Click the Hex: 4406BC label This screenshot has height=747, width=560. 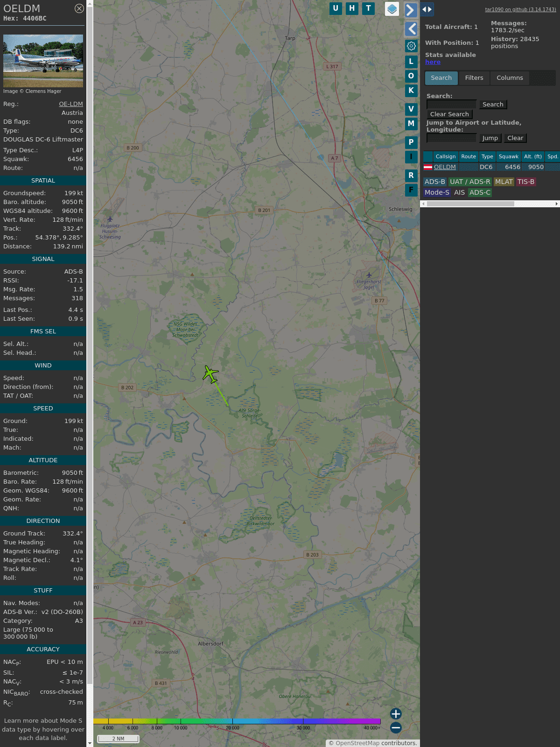coord(25,19)
